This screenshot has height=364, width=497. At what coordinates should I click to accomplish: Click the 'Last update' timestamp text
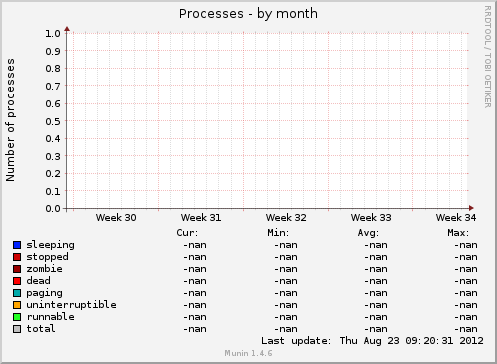click(x=372, y=341)
